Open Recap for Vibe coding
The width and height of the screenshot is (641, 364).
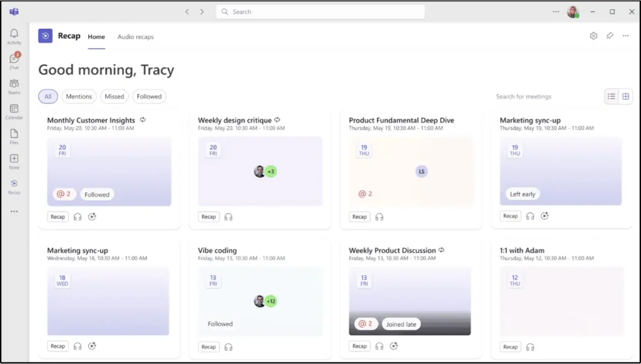click(208, 347)
